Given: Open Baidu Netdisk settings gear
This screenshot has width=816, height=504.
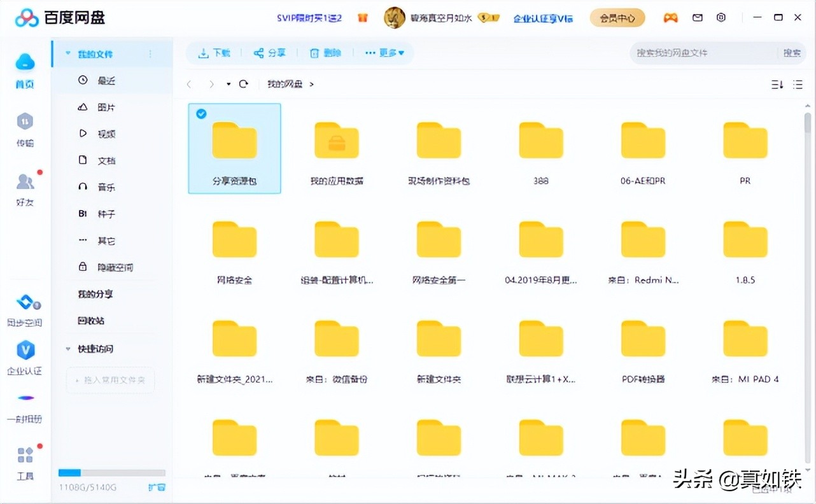Looking at the screenshot, I should (721, 17).
